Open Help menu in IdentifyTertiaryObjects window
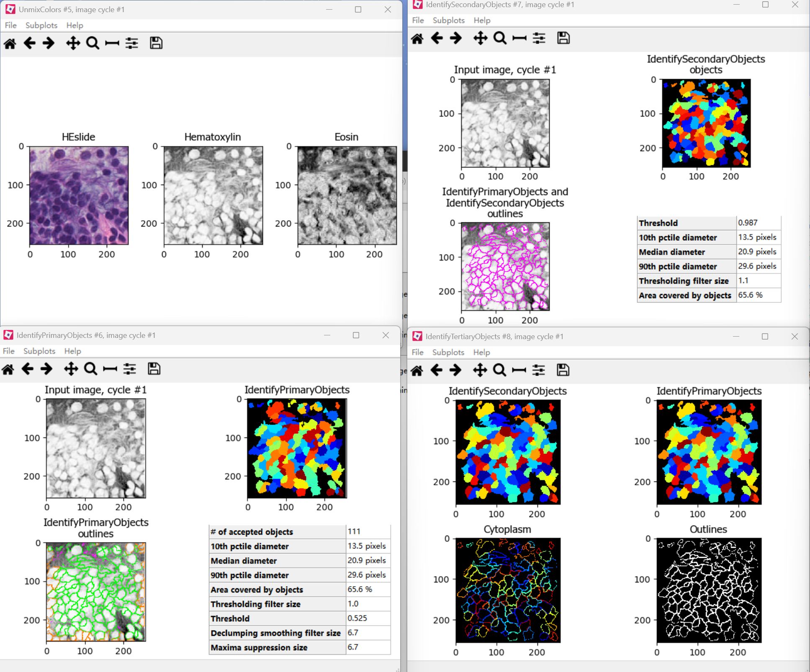This screenshot has height=672, width=810. (481, 352)
